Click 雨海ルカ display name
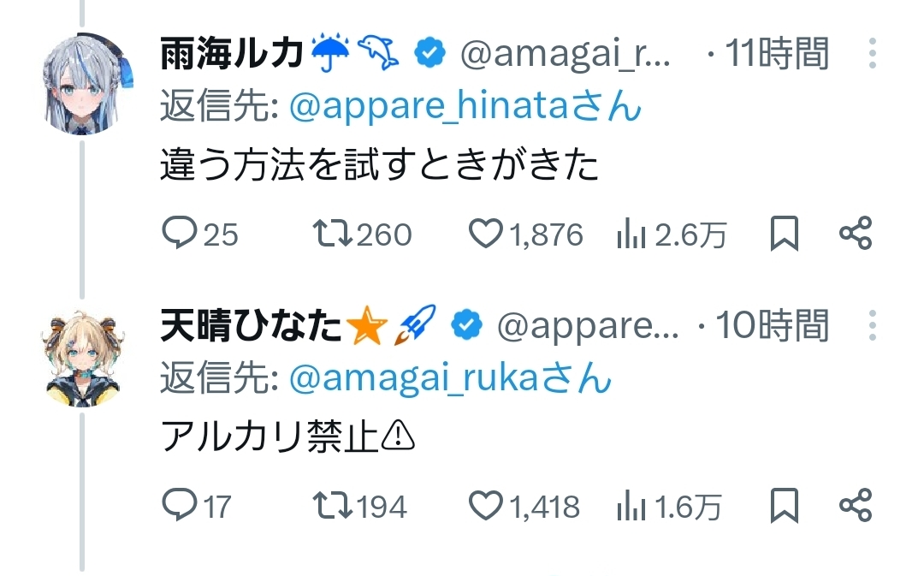This screenshot has width=924, height=576. coord(232,54)
